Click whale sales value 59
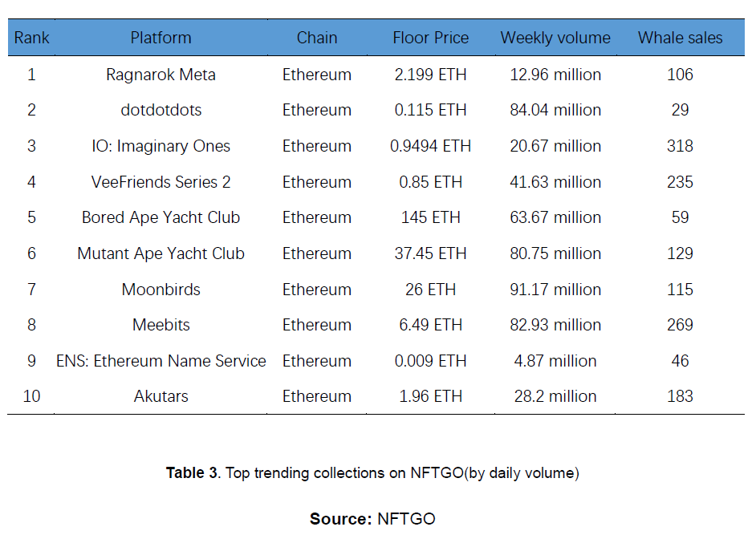This screenshot has width=756, height=539. point(681,217)
